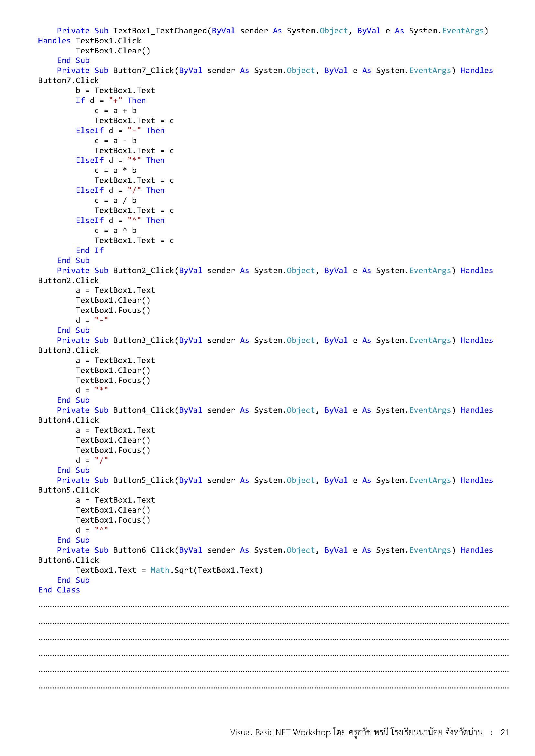The image size is (535, 756).
Task: Click the Button4_Click procedure name
Action: (x=143, y=410)
